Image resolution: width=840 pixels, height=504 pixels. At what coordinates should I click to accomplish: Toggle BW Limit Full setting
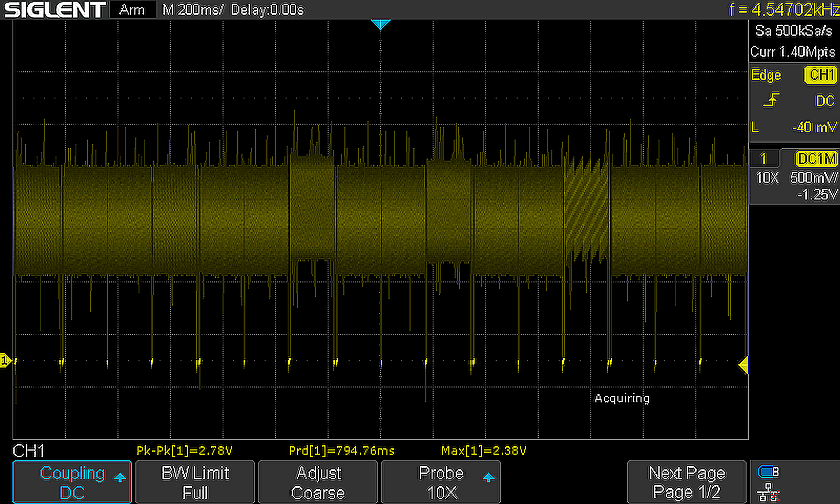click(195, 482)
